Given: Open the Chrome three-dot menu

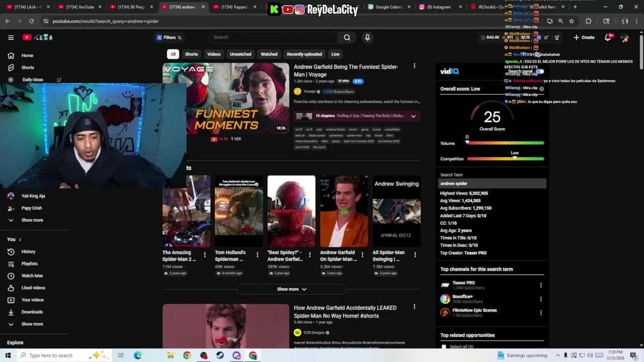Looking at the screenshot, I should (x=637, y=21).
